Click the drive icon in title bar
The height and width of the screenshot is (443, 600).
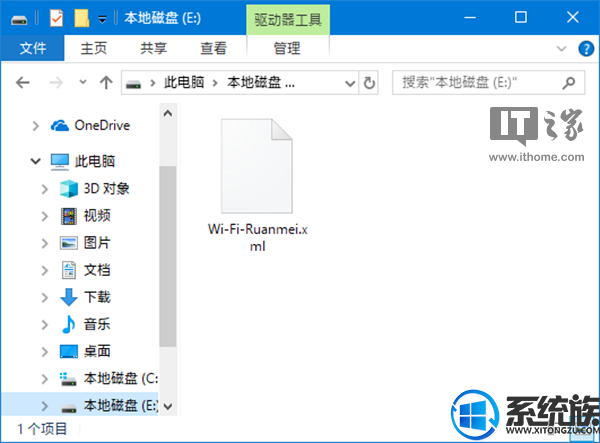(x=19, y=19)
